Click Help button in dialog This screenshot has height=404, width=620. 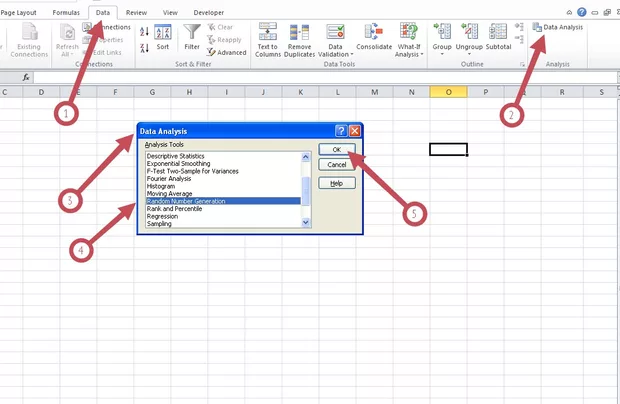coord(337,183)
